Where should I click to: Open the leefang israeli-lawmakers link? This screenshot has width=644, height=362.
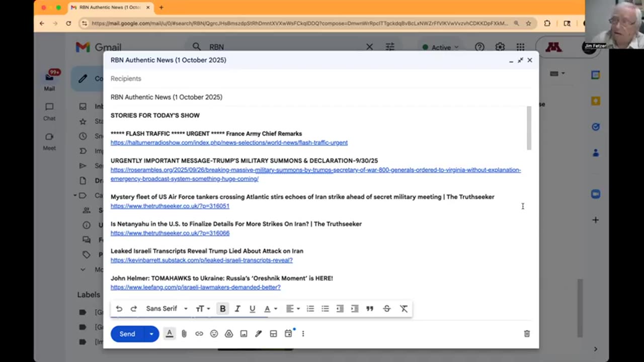coord(196,288)
